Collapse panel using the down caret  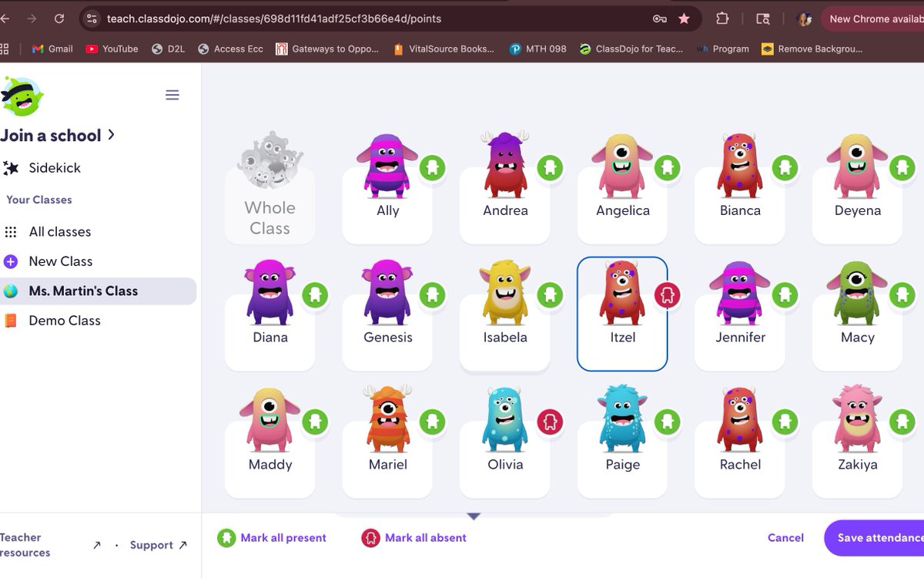click(x=474, y=516)
